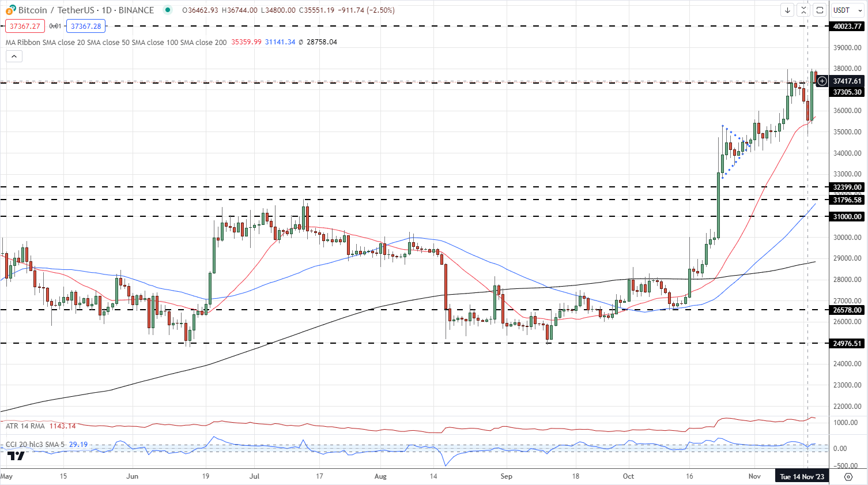The image size is (868, 485).
Task: Click the Nov label on time axis
Action: [x=754, y=476]
